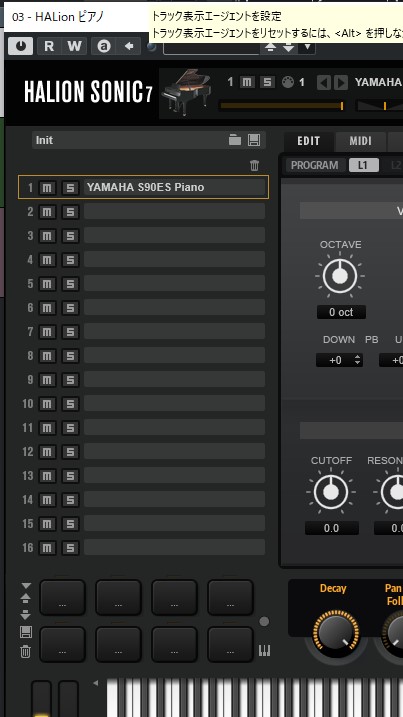Click the MIDI channel port icon
Image resolution: width=403 pixels, height=717 pixels.
pyautogui.click(x=288, y=82)
